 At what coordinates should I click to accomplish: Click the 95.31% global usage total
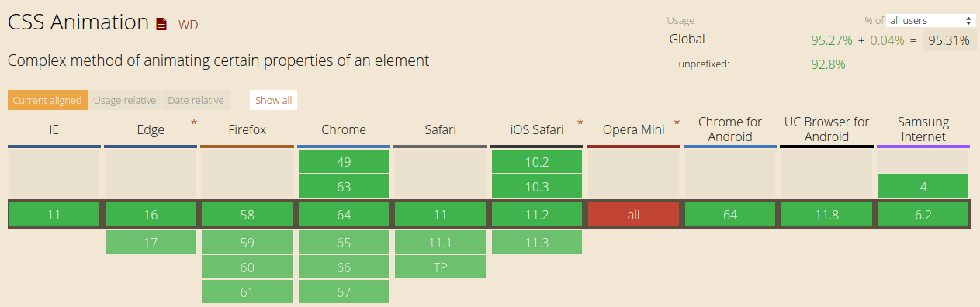coord(949,41)
